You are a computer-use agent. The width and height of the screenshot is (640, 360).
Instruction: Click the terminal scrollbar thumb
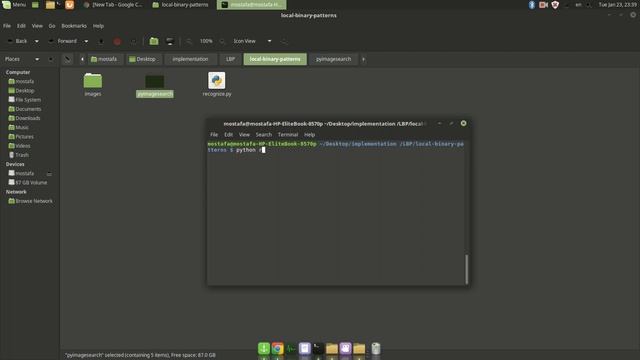tap(467, 269)
